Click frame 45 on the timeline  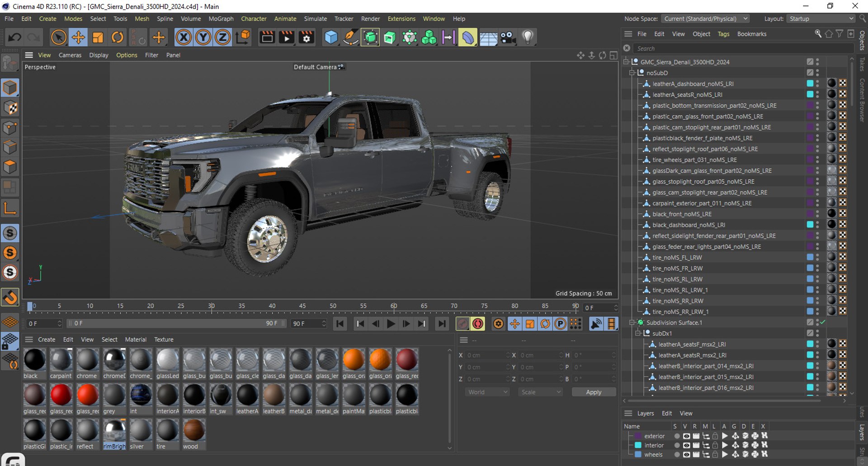[302, 306]
